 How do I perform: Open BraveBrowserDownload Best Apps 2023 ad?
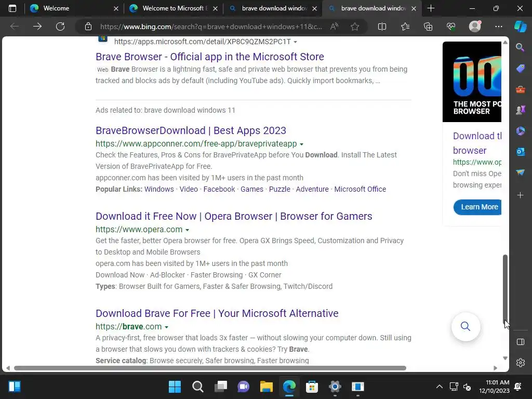pos(191,130)
